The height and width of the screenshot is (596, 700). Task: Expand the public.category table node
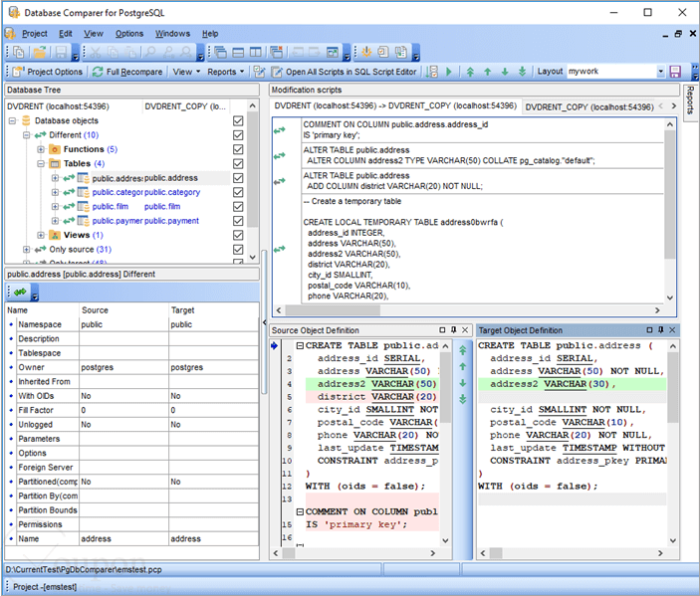tap(55, 192)
